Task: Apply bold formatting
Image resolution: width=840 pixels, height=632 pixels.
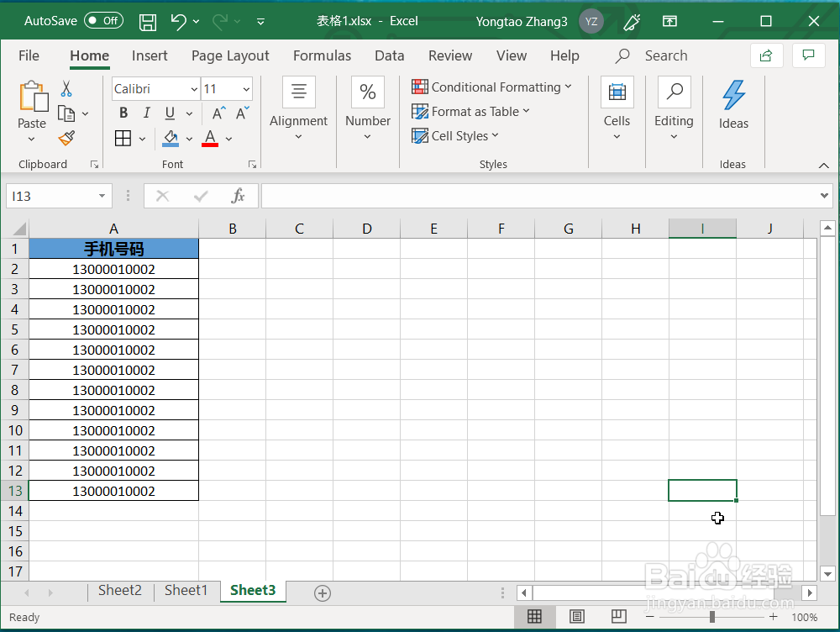Action: click(123, 112)
